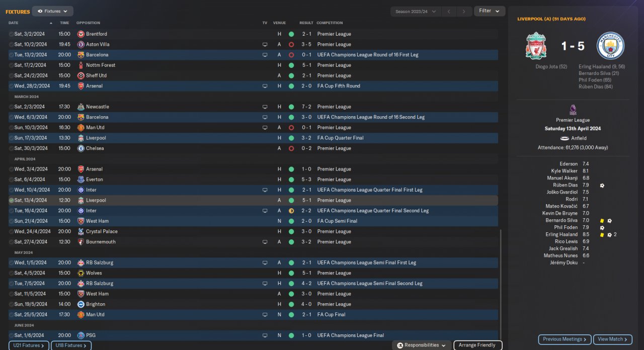Image resolution: width=644 pixels, height=350 pixels.
Task: Open U18 Fixtures
Action: coord(71,345)
